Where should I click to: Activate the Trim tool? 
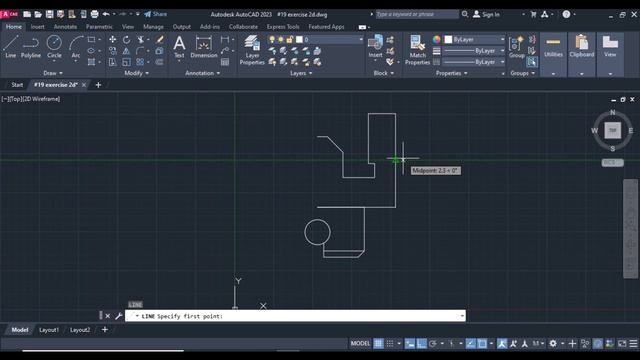pos(140,40)
